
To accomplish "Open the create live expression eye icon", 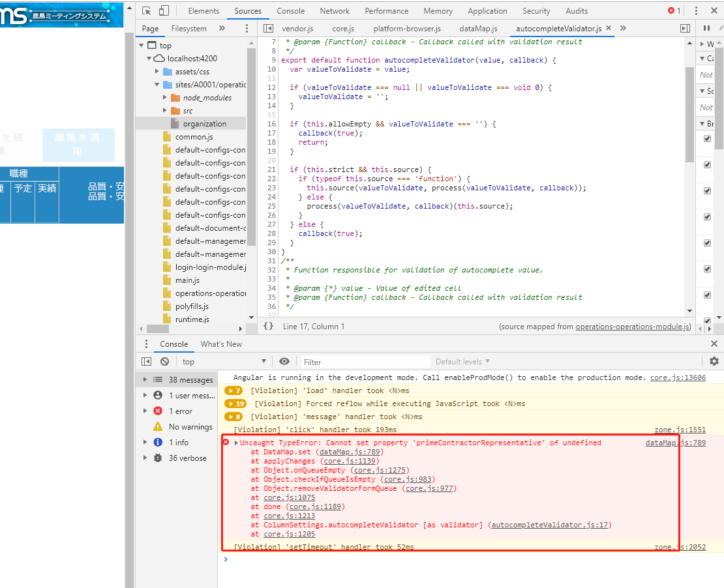I will 284,361.
